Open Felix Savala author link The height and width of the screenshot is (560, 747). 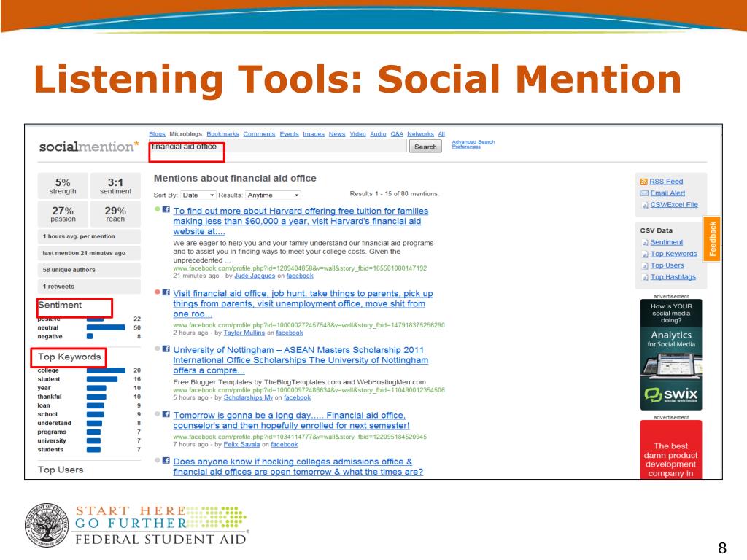[241, 444]
